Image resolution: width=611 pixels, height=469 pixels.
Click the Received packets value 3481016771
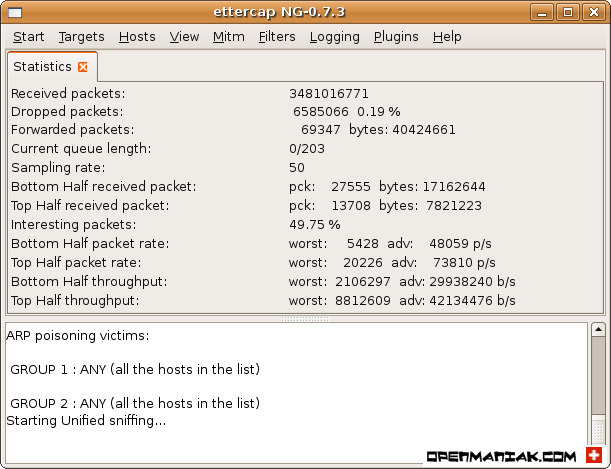click(328, 94)
